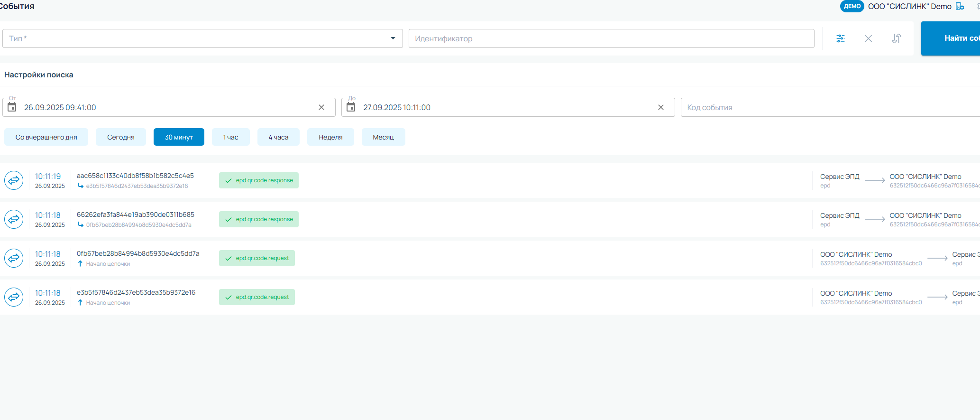Click the От date field value
Screen dimensions: 980x420
[x=60, y=107]
